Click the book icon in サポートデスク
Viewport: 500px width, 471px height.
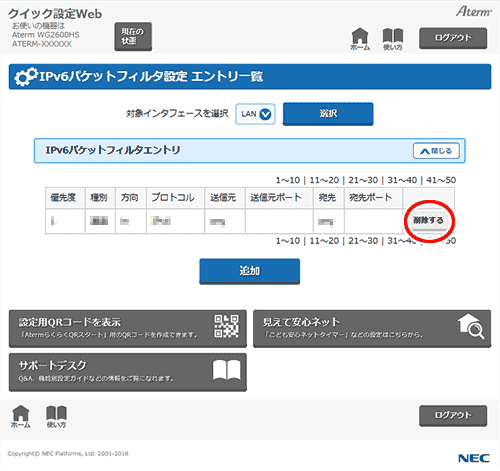pos(226,370)
